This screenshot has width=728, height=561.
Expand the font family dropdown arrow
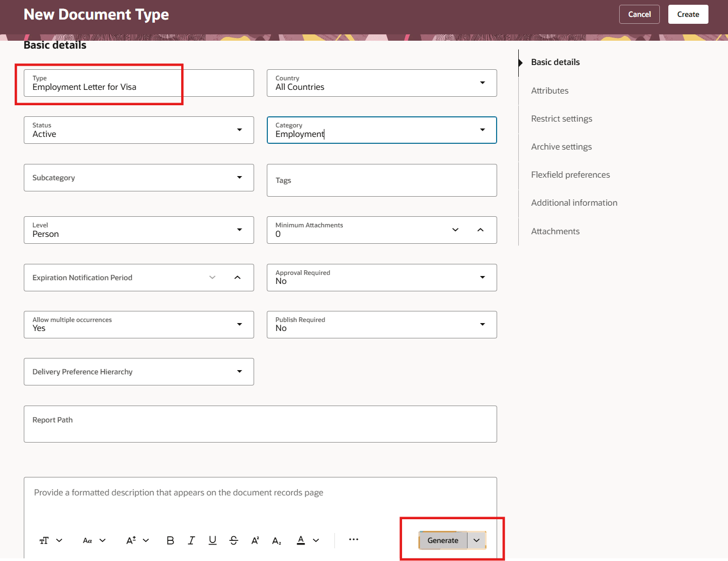[102, 540]
